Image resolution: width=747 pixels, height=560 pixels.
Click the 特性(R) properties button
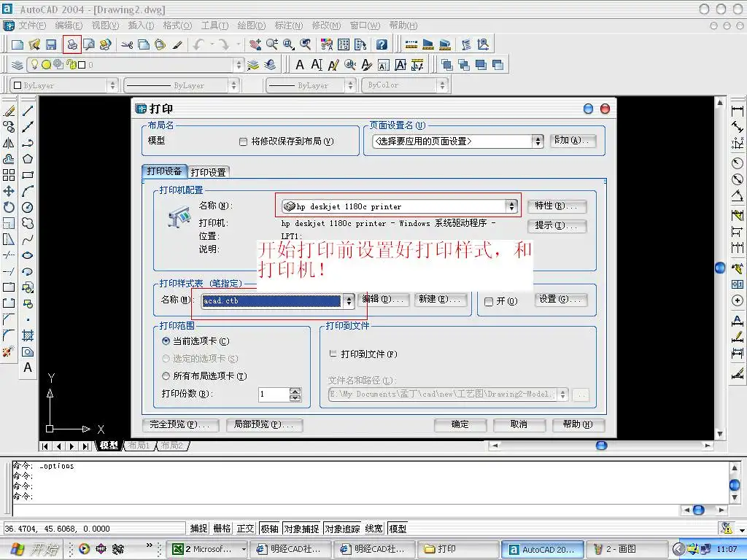[x=556, y=206]
